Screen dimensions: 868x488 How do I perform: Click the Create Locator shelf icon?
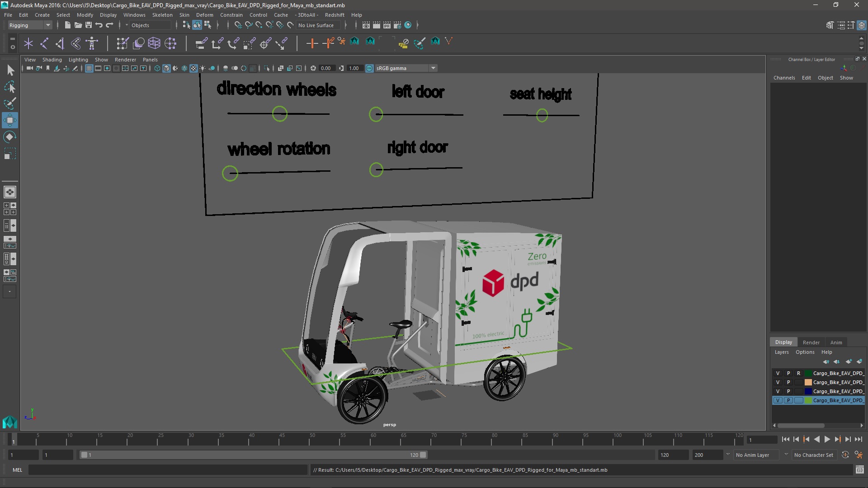[x=28, y=43]
